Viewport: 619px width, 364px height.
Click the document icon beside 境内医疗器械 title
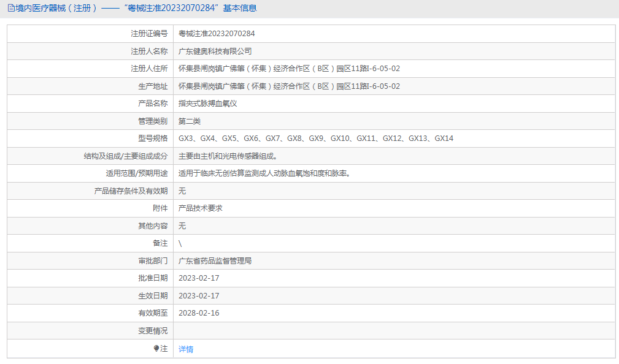[11, 8]
